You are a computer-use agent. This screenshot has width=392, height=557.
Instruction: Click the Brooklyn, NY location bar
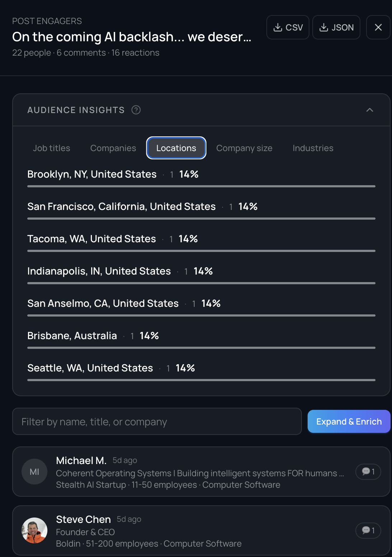click(x=201, y=186)
